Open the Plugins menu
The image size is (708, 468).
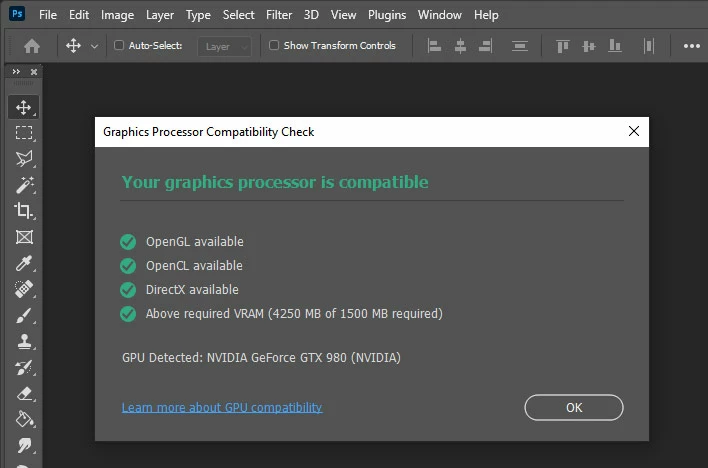coord(387,15)
